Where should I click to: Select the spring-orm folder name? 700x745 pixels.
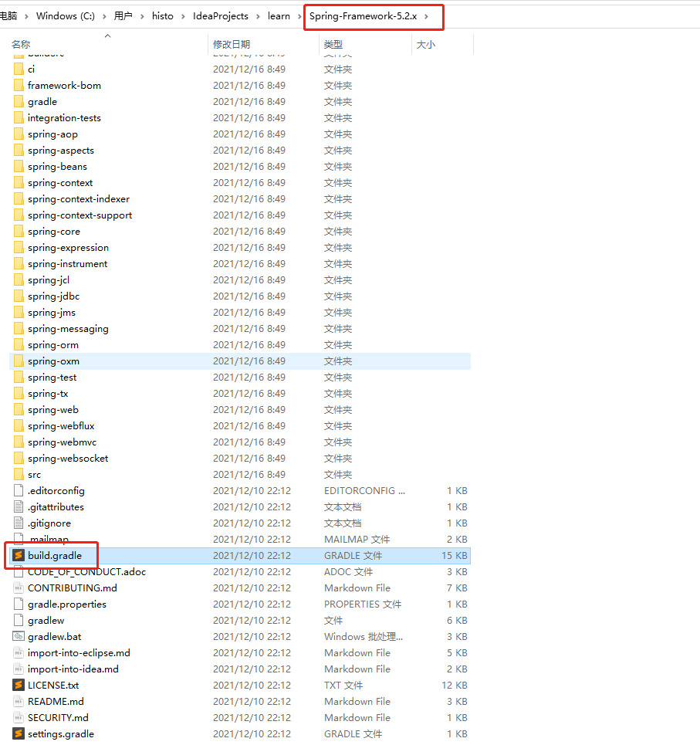tap(53, 345)
